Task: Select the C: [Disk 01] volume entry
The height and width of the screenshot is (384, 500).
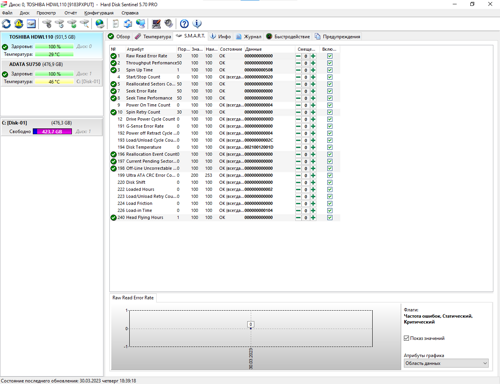Action: tap(52, 127)
